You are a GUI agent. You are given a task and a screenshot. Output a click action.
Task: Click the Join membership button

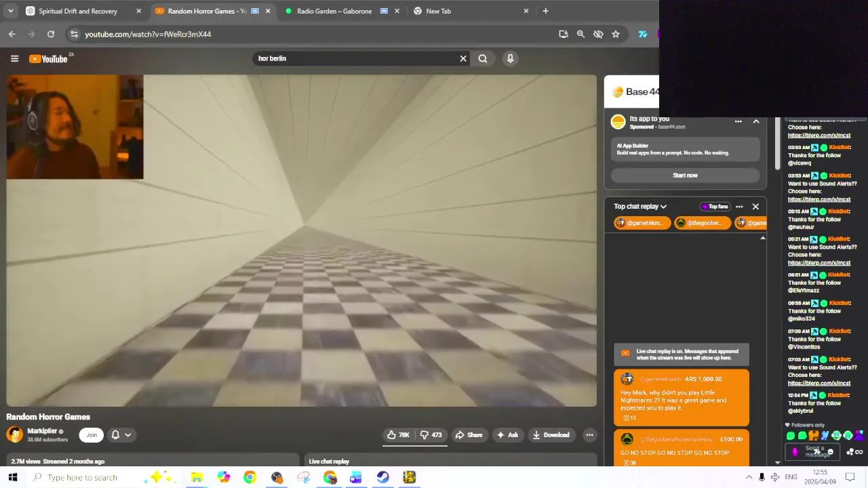coord(92,435)
